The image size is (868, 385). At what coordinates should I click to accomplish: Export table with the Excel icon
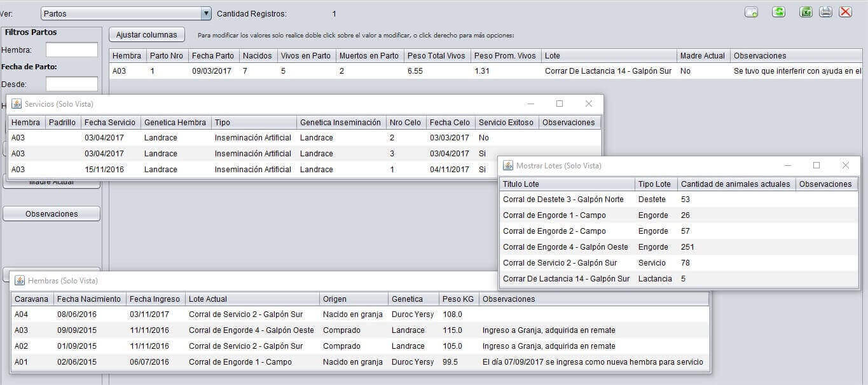tap(806, 12)
